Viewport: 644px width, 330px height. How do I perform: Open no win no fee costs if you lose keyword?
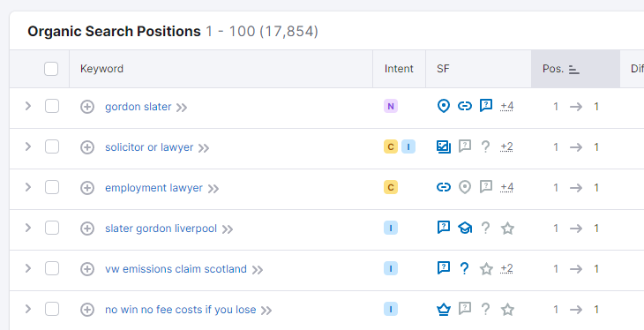[180, 310]
